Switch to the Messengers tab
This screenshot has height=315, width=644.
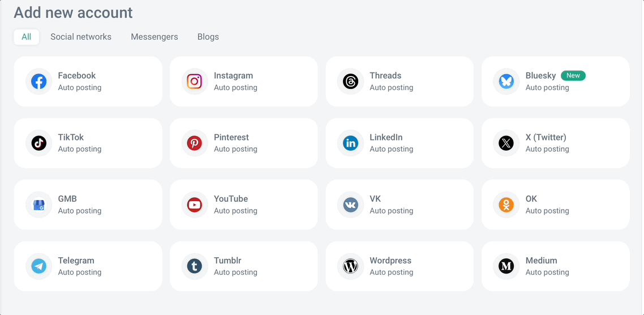(154, 37)
